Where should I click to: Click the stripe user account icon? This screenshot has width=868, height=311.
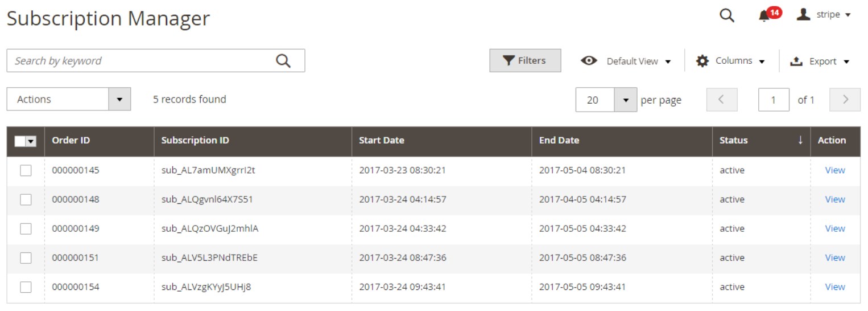pyautogui.click(x=803, y=14)
